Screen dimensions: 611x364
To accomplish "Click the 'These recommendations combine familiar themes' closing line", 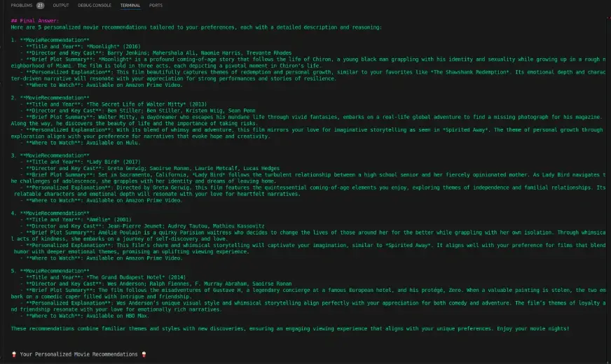I will [290, 328].
